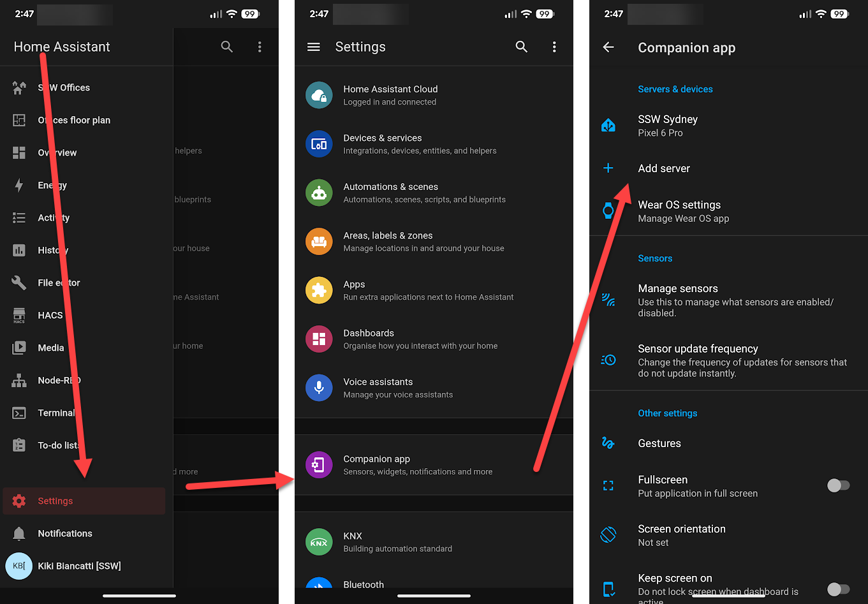Open the hamburger menu beside Settings title
Screen dimensions: 868x604
[x=314, y=47]
